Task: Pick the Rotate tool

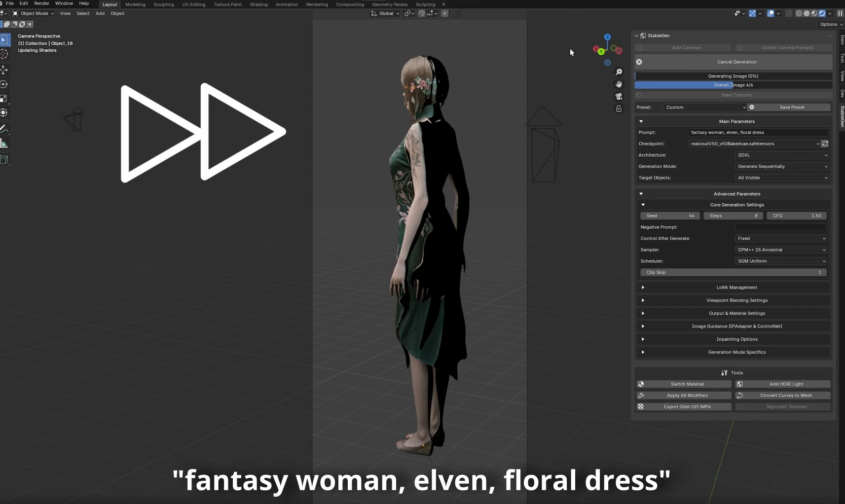Action: point(4,84)
